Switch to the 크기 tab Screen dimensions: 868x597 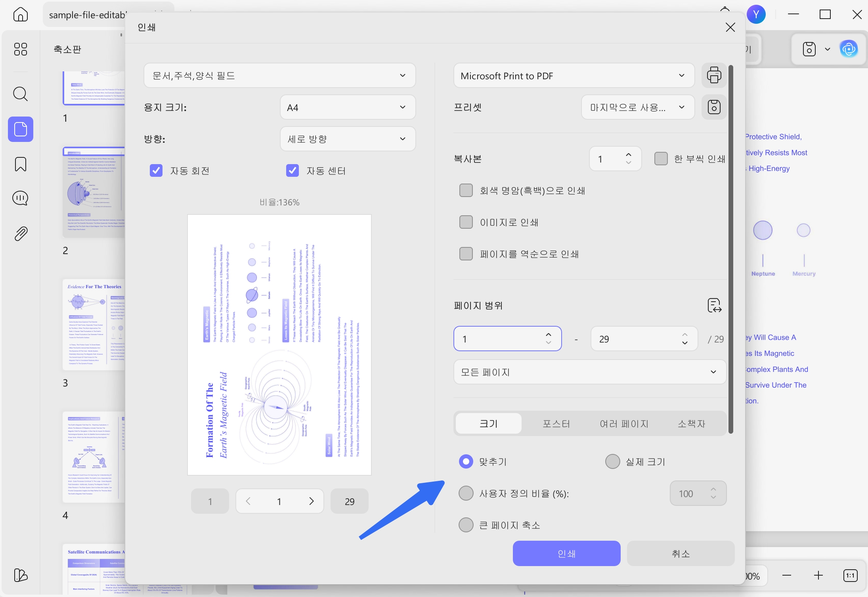point(489,423)
